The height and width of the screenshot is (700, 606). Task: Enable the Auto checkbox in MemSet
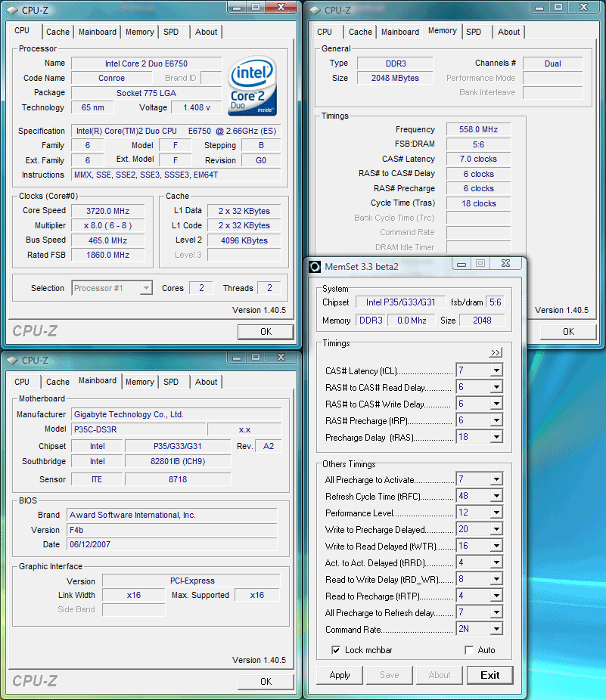click(469, 650)
